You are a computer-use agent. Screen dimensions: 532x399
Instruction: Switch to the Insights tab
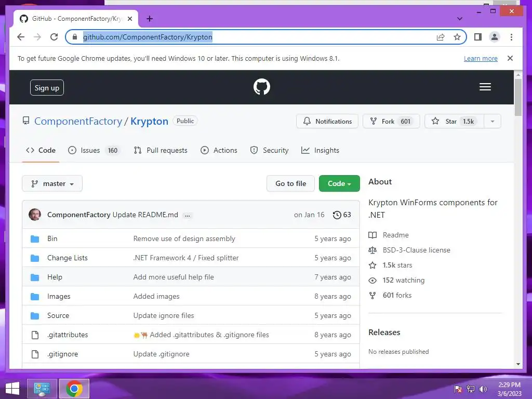(x=320, y=150)
